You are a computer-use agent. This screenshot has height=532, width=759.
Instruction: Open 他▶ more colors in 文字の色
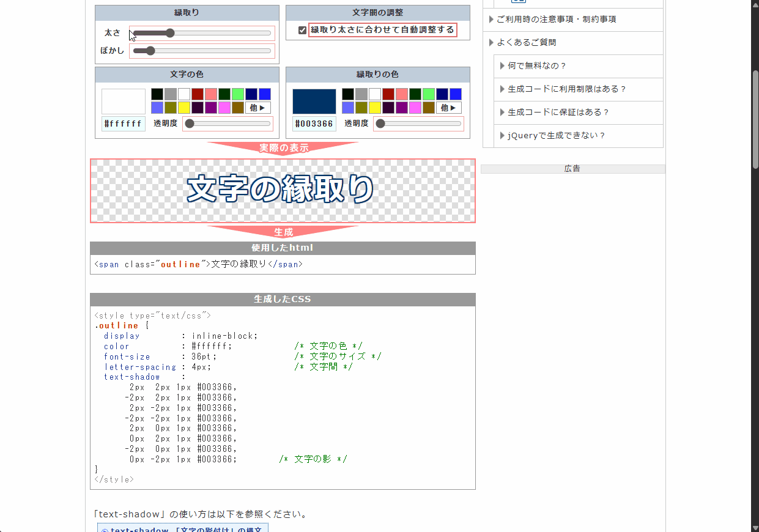pyautogui.click(x=258, y=108)
